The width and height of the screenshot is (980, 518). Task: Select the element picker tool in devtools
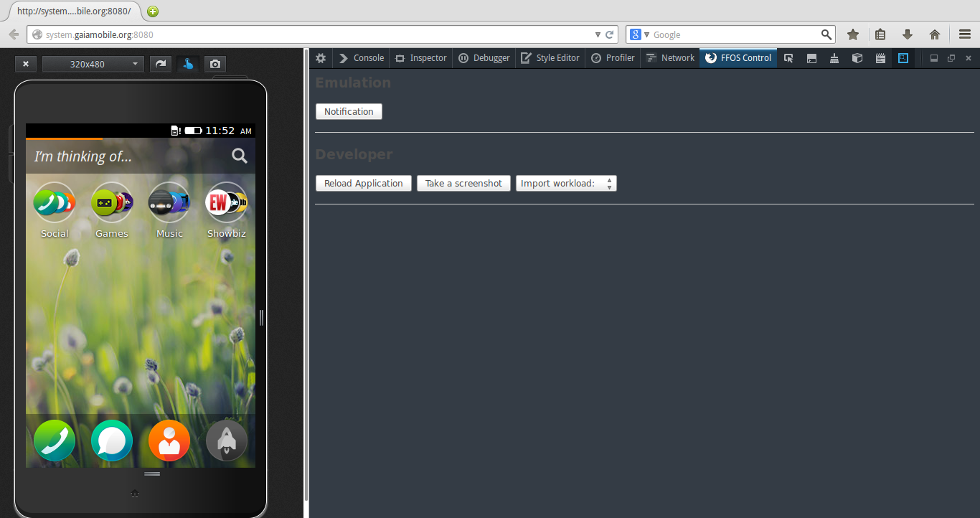[x=788, y=58]
